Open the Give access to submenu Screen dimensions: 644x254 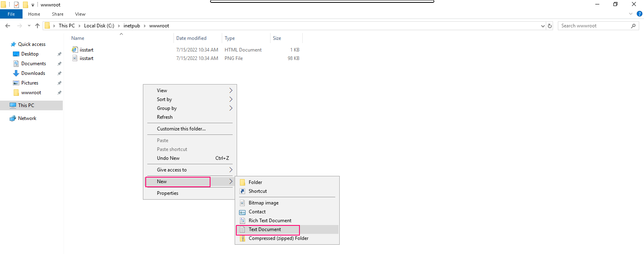(190, 170)
